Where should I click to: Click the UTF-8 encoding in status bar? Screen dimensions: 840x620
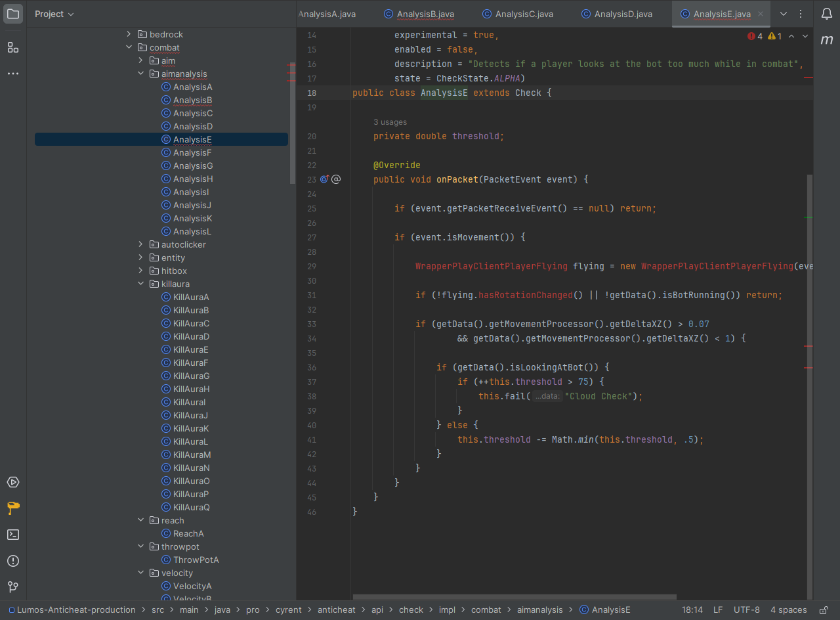[x=746, y=610]
